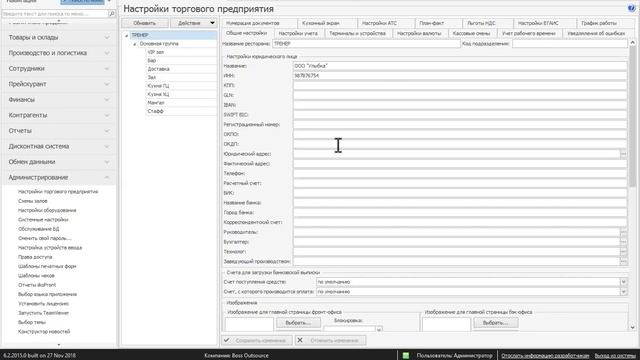This screenshot has width=640, height=360.
Task: Open Запустить TeamViewer in sidebar
Action: pyautogui.click(x=43, y=313)
